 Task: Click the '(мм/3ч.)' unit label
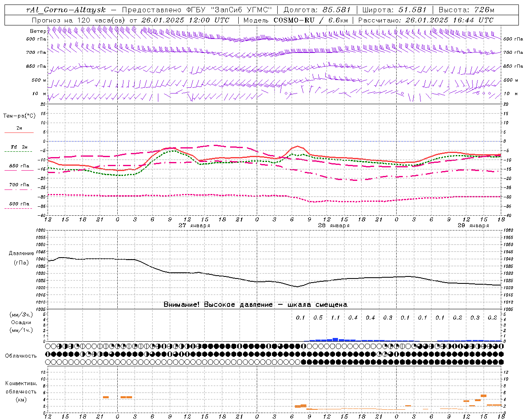click(x=21, y=315)
